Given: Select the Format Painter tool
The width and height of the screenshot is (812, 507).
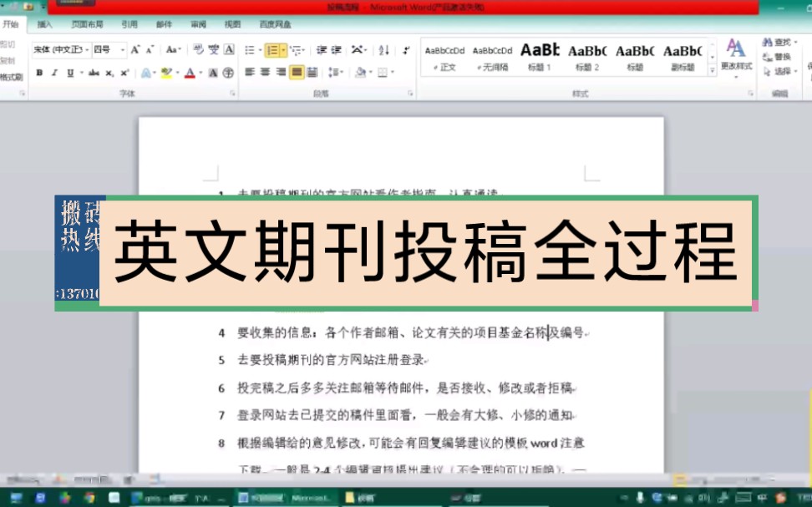Looking at the screenshot, I should pos(10,78).
